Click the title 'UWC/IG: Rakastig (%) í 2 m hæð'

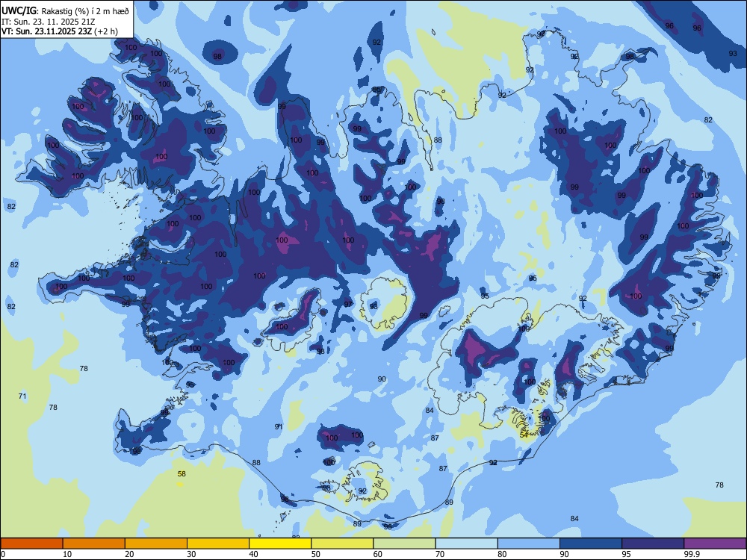click(x=65, y=11)
